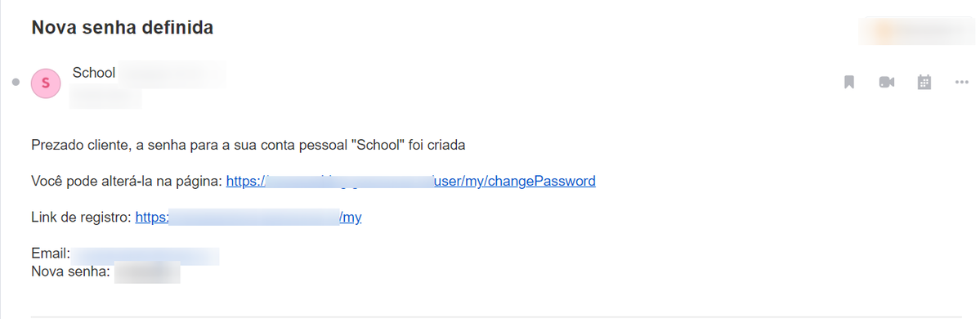The height and width of the screenshot is (319, 980).
Task: Click the sender name School
Action: 94,73
